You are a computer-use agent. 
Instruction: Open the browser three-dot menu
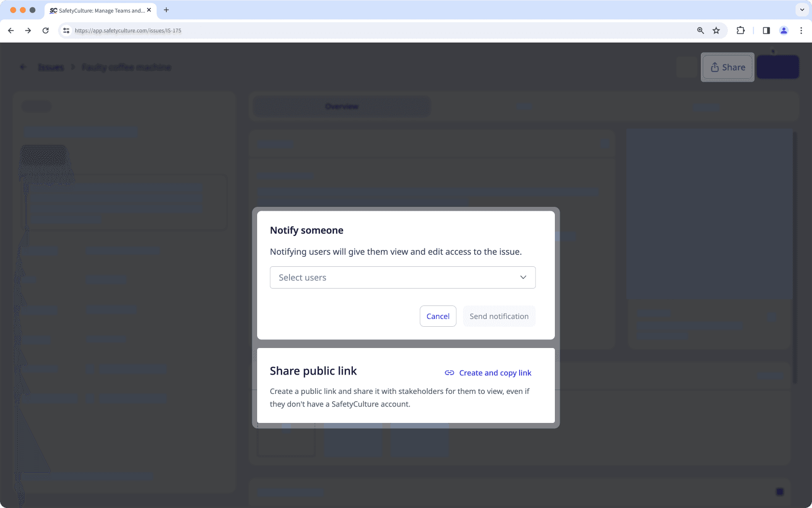point(801,30)
